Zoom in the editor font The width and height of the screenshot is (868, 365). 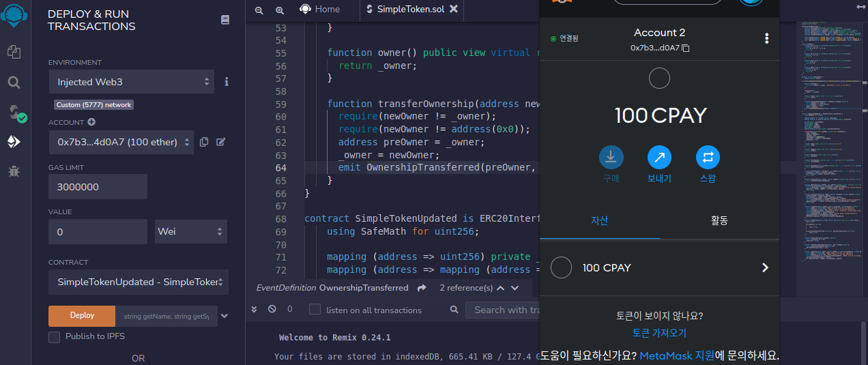tap(280, 10)
